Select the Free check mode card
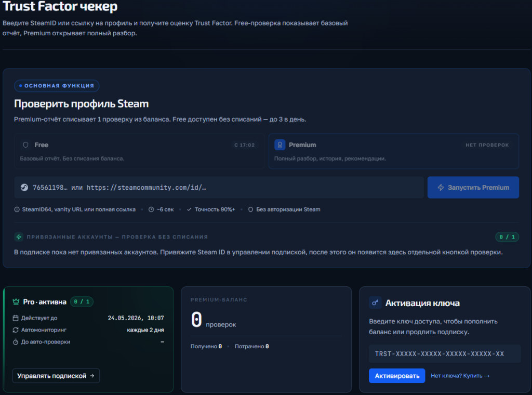This screenshot has width=532, height=395. (139, 151)
